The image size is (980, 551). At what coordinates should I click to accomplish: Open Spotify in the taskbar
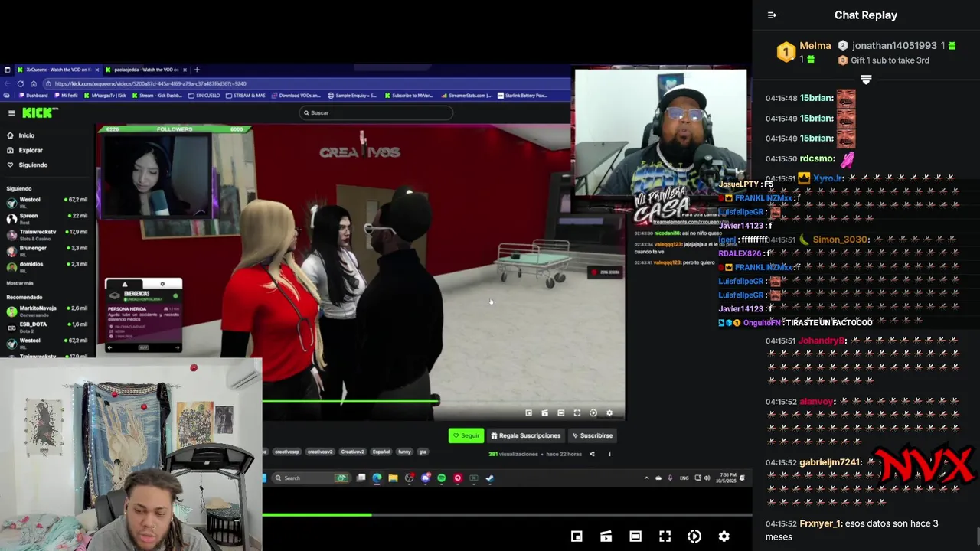pyautogui.click(x=442, y=478)
